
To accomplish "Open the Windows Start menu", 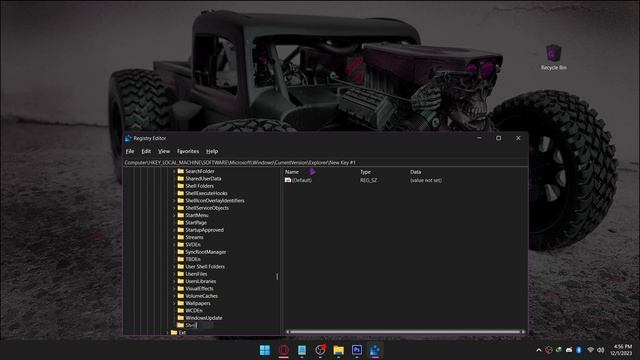I will pyautogui.click(x=265, y=350).
